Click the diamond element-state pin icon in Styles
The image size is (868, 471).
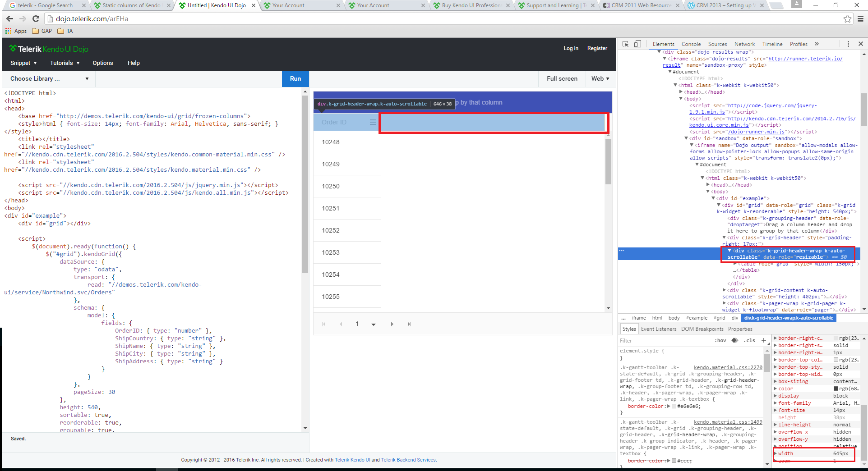[x=735, y=341]
